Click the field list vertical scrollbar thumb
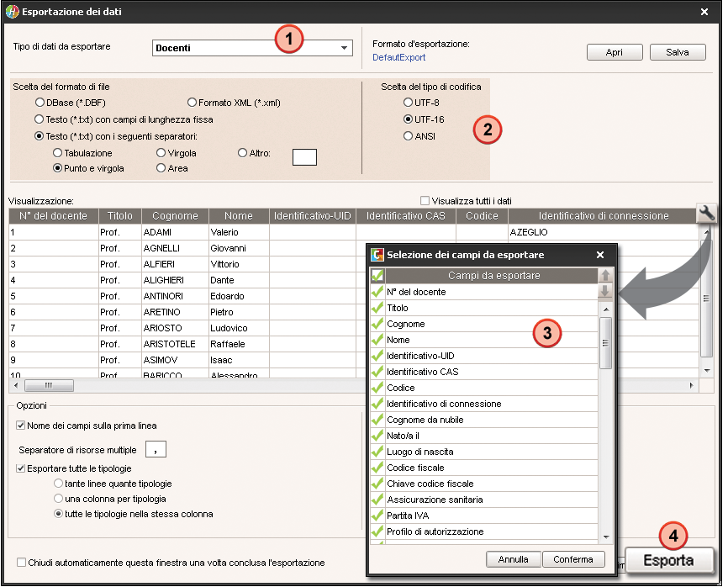 pyautogui.click(x=605, y=343)
